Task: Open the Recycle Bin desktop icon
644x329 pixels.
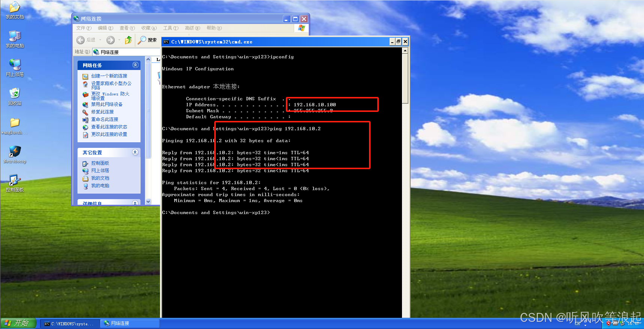Action: click(x=15, y=94)
